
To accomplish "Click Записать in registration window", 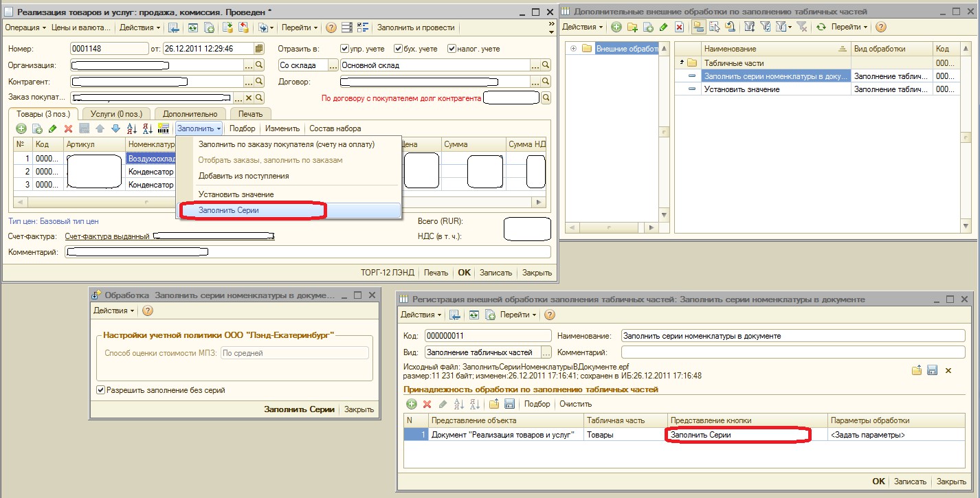I will click(910, 482).
